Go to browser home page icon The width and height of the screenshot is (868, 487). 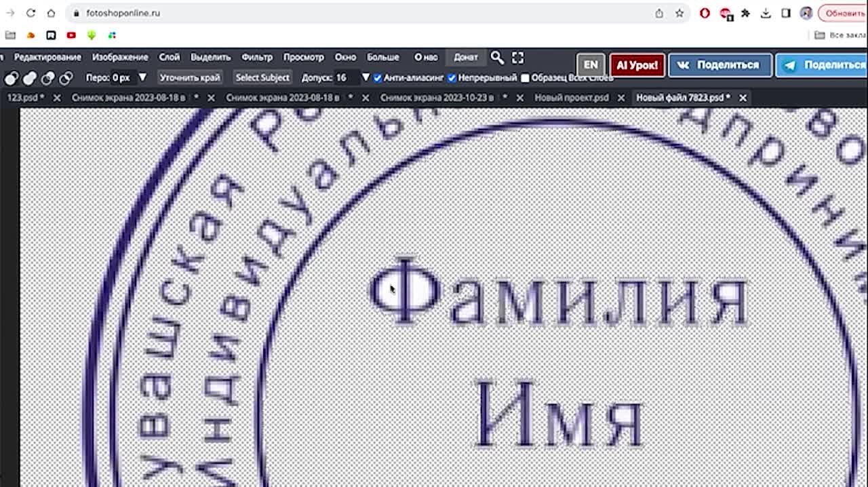51,13
